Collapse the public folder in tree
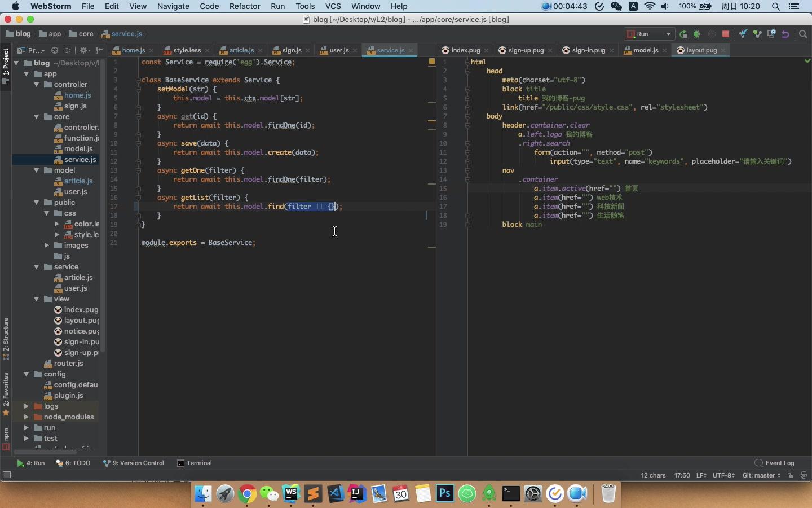812x508 pixels. [36, 203]
